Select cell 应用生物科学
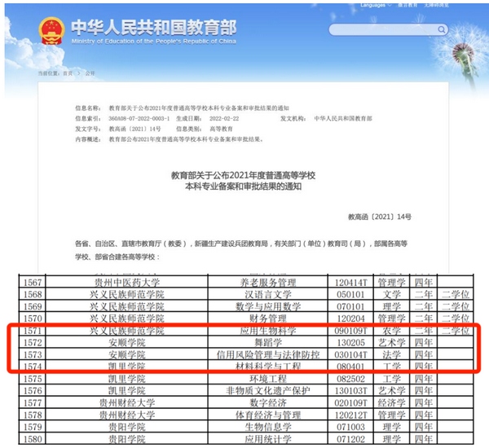The image size is (489, 448). click(x=268, y=331)
